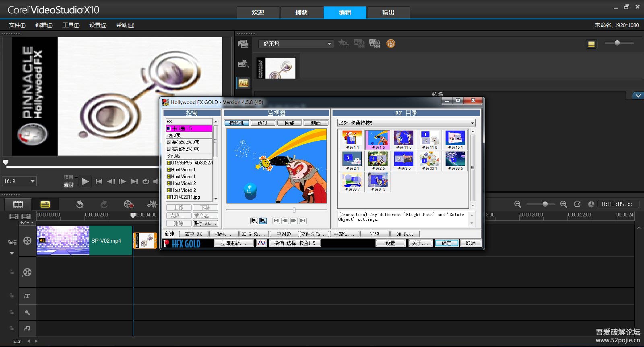Zoom in the timeline
The width and height of the screenshot is (644, 347).
(x=563, y=204)
